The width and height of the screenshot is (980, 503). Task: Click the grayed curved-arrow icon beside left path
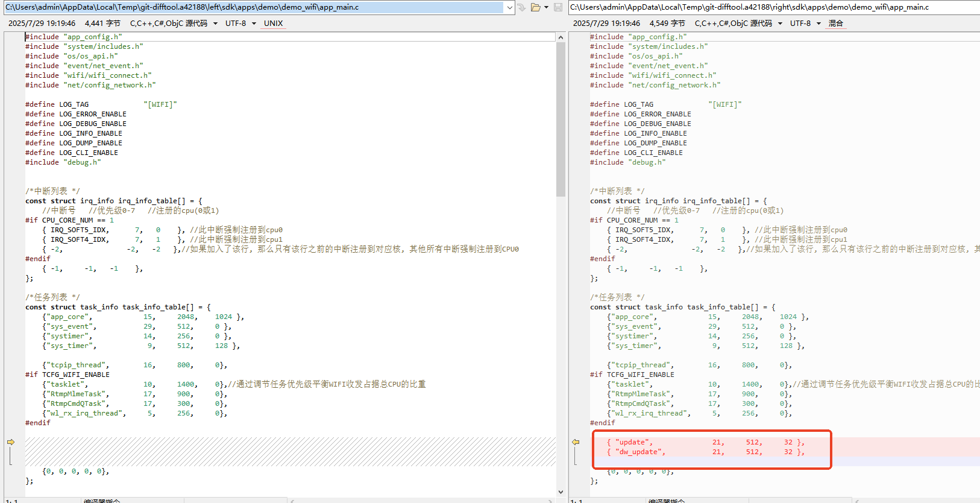(x=521, y=7)
